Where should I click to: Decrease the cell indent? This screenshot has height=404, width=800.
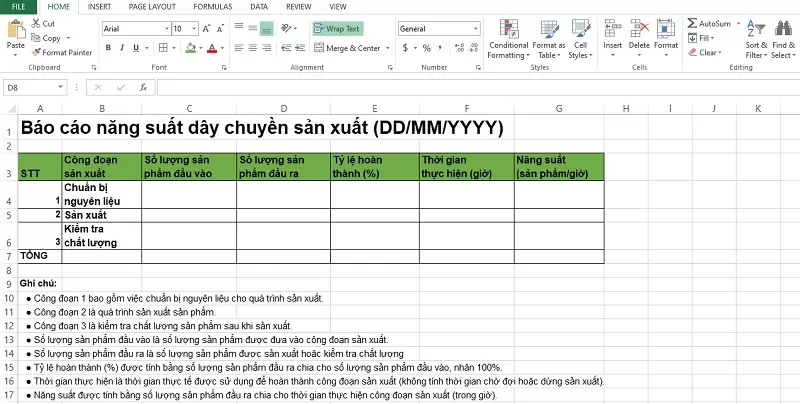click(x=286, y=48)
